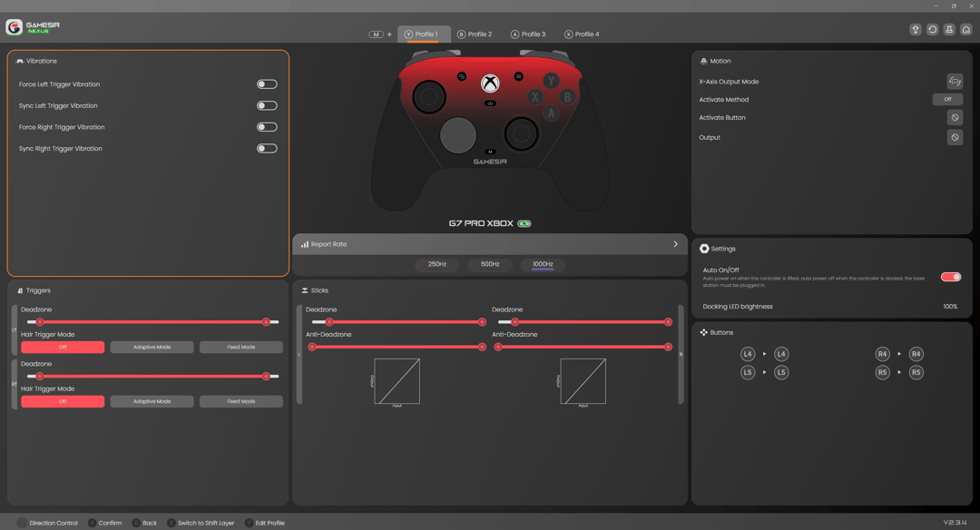Enable Force Right Trigger Vibration
The height and width of the screenshot is (530, 980).
(x=267, y=127)
